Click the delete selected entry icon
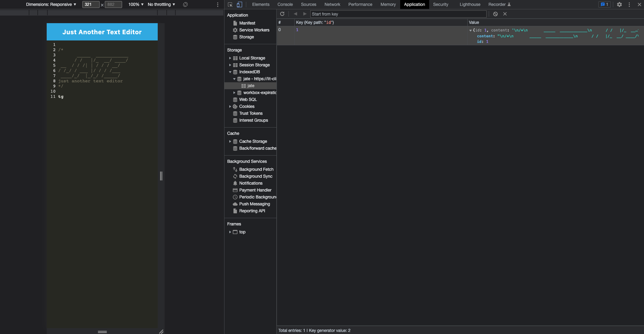Viewport: 644px width, 334px height. coord(505,14)
